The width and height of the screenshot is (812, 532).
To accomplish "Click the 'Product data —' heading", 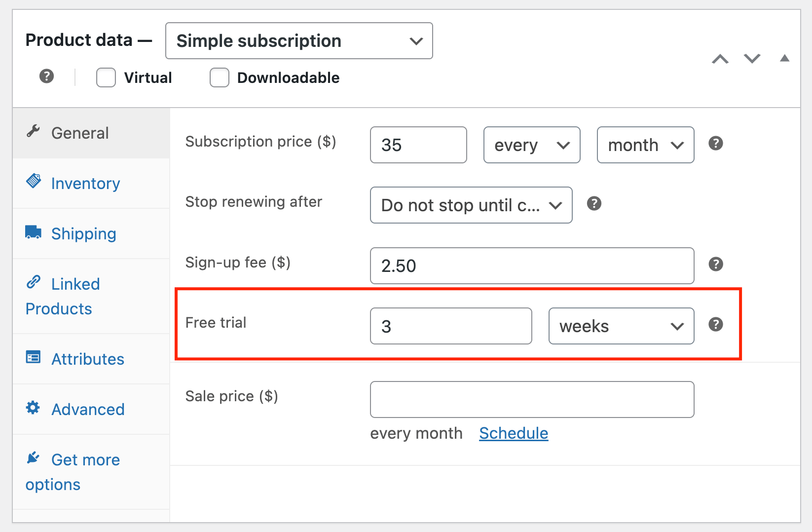I will click(x=89, y=40).
